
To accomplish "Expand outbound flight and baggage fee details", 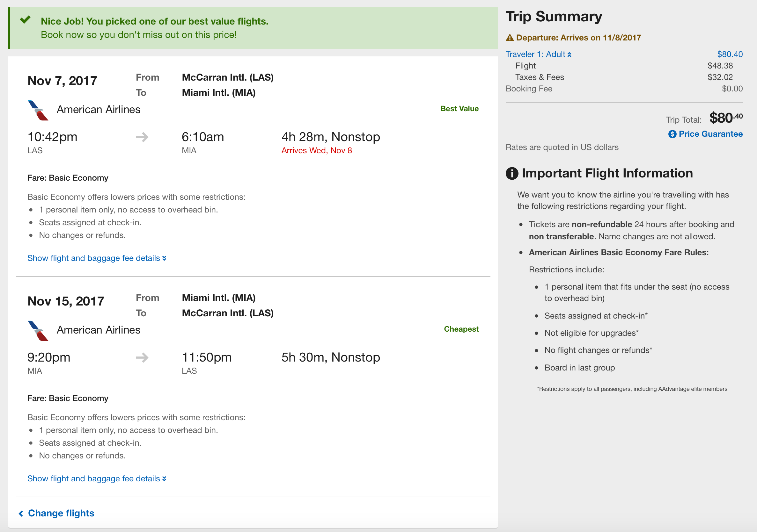I will [x=97, y=258].
